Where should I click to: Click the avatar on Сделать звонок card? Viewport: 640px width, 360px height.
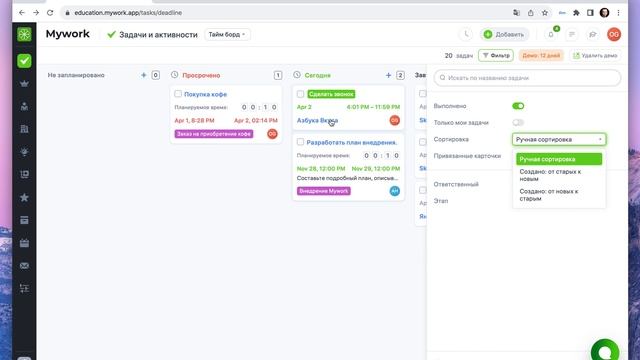click(x=394, y=120)
